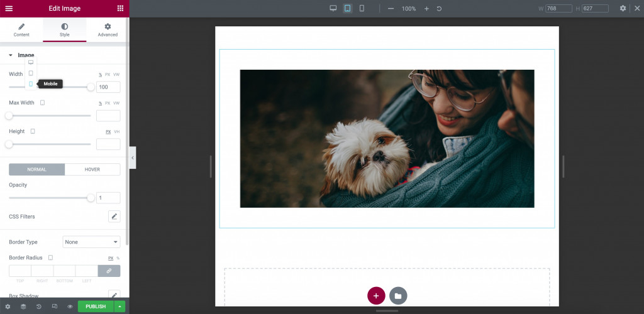This screenshot has height=314, width=644.
Task: Choose VH unit for Height
Action: click(x=116, y=132)
